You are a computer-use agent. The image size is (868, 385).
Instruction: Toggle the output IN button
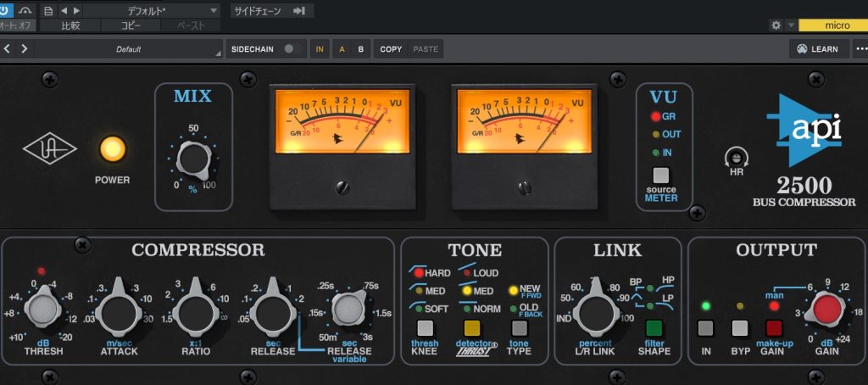705,329
